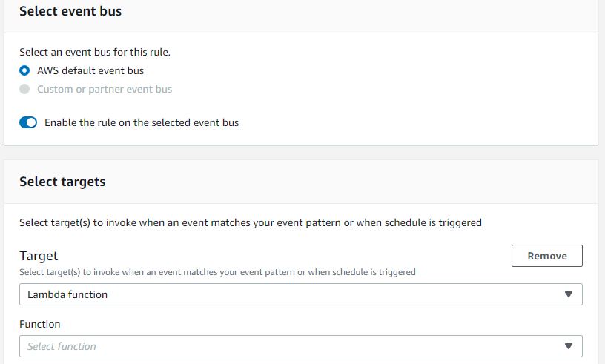Click 'Enable the rule on the selected event bus' label
Image resolution: width=605 pixels, height=364 pixels.
point(142,122)
